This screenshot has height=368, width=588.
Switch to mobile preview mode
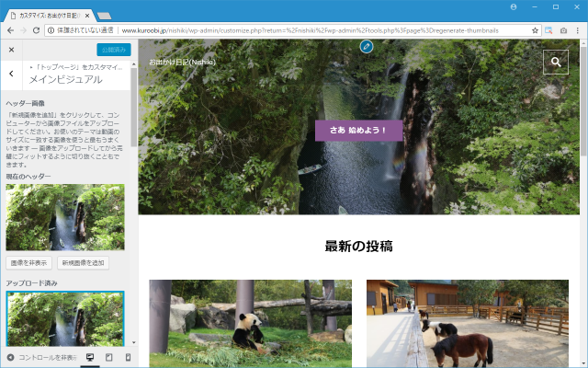pyautogui.click(x=128, y=357)
